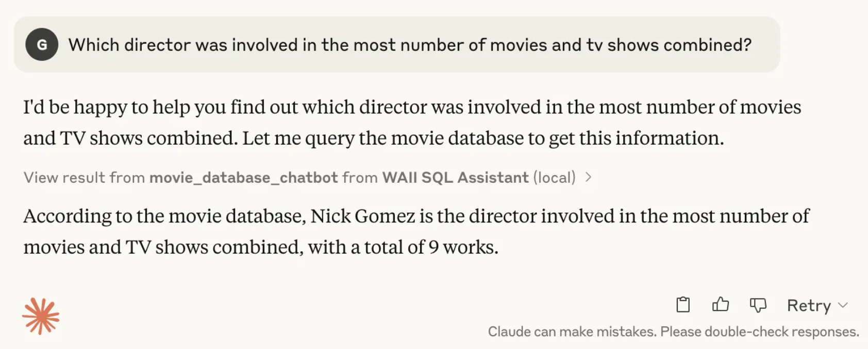Screen dimensions: 868x349
Task: Click the orange Claude starburst logo
Action: [x=41, y=316]
